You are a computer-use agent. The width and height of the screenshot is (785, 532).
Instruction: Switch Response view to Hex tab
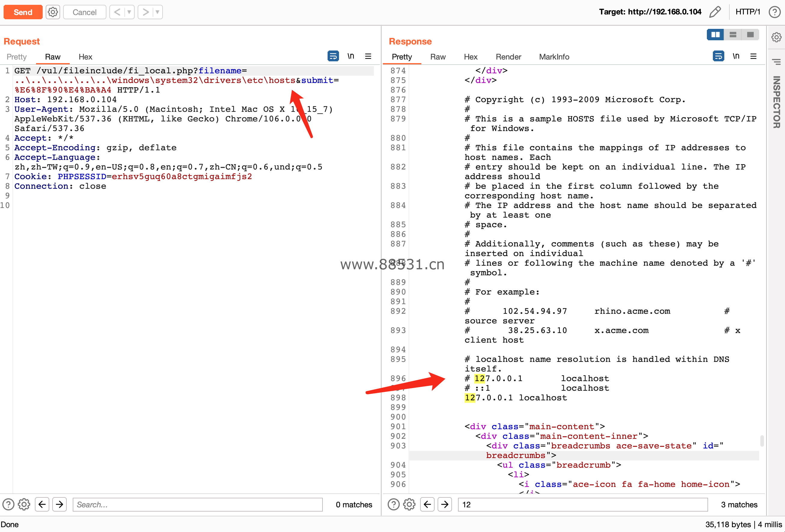471,57
